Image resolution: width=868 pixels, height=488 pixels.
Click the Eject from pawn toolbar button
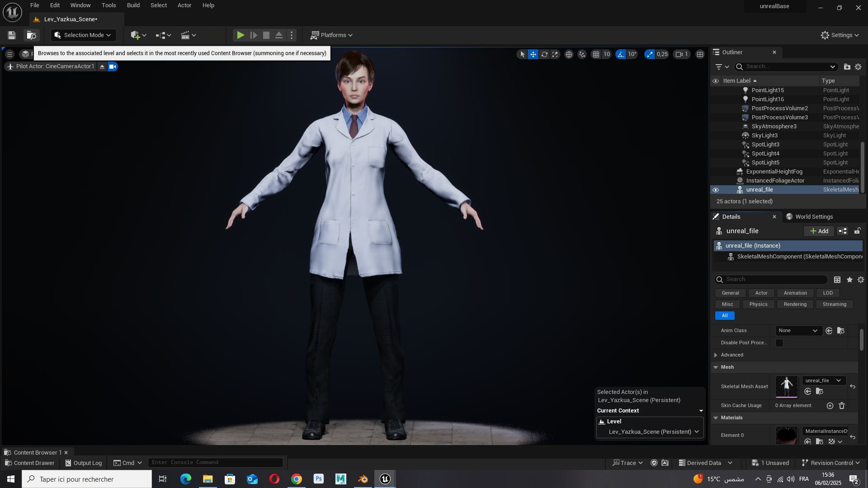point(279,35)
